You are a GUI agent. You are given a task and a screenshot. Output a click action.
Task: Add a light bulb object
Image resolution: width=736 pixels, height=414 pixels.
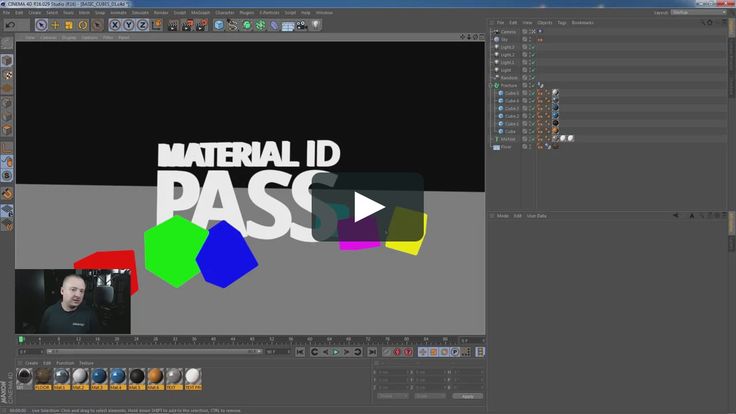click(x=315, y=25)
